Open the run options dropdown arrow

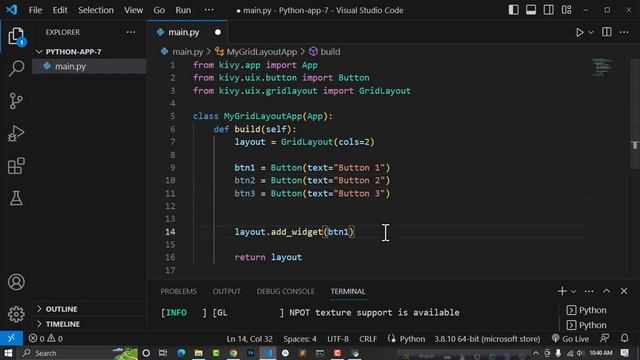point(591,32)
